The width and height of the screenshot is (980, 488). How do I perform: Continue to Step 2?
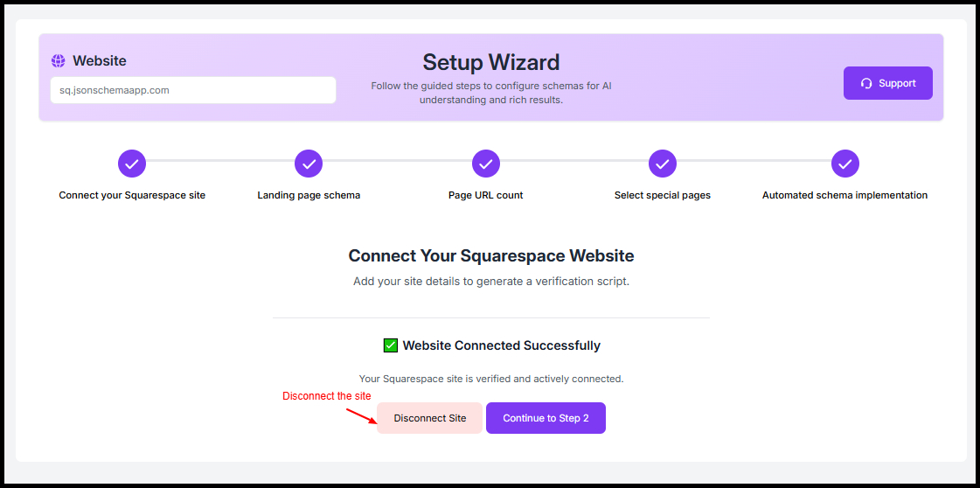click(x=546, y=418)
